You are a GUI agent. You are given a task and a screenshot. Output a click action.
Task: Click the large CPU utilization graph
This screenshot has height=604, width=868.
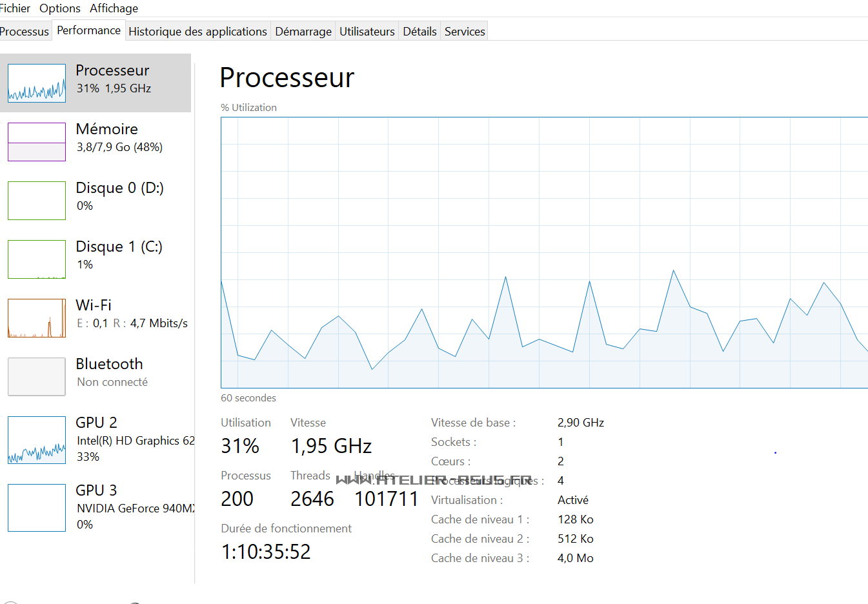[x=544, y=252]
